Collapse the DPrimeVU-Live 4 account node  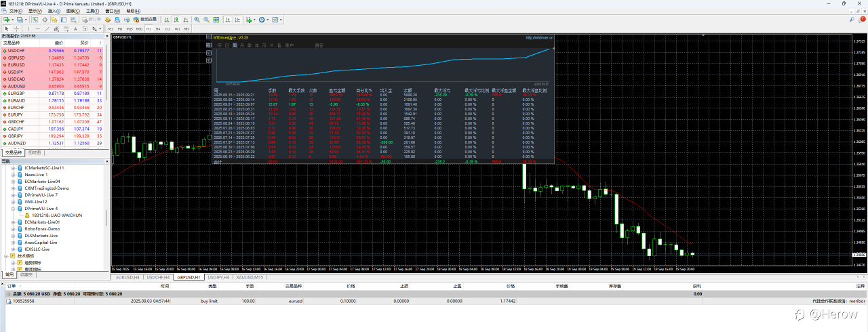click(13, 209)
